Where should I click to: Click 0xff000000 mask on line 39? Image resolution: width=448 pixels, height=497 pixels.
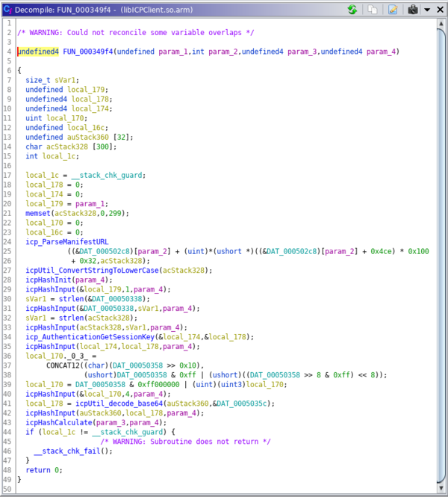pos(158,384)
